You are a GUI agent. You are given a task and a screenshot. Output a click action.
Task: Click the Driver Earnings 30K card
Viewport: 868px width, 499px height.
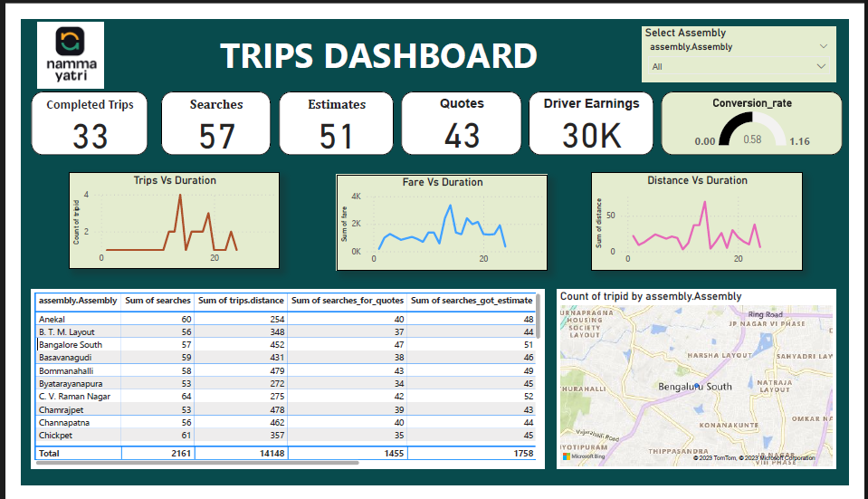coord(591,122)
